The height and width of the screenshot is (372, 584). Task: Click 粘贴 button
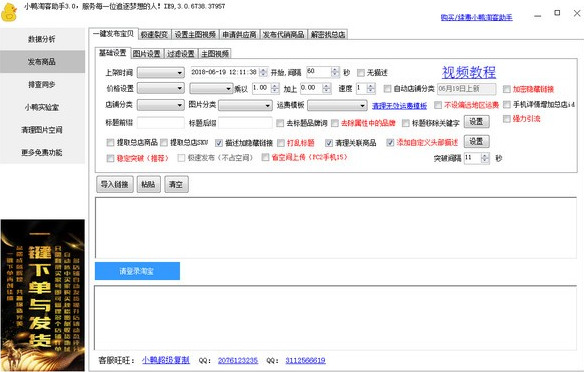[x=149, y=184]
